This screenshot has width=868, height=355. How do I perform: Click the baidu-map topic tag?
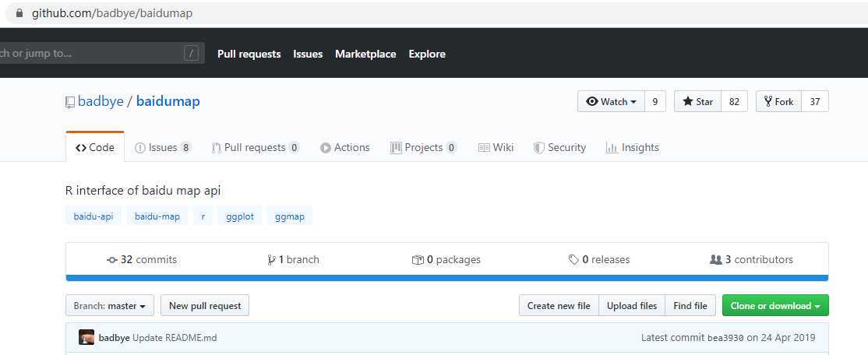coord(157,216)
